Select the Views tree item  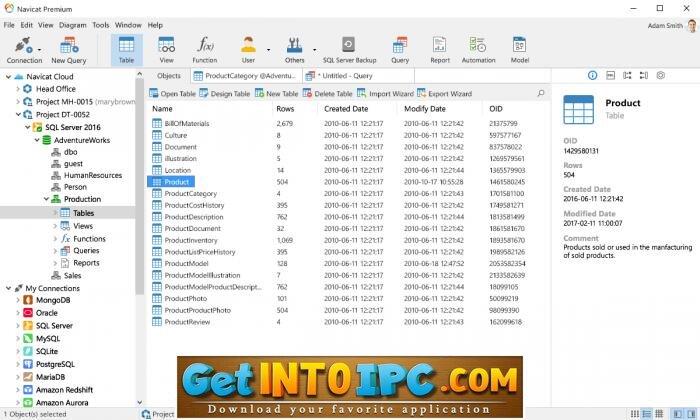[x=83, y=226]
